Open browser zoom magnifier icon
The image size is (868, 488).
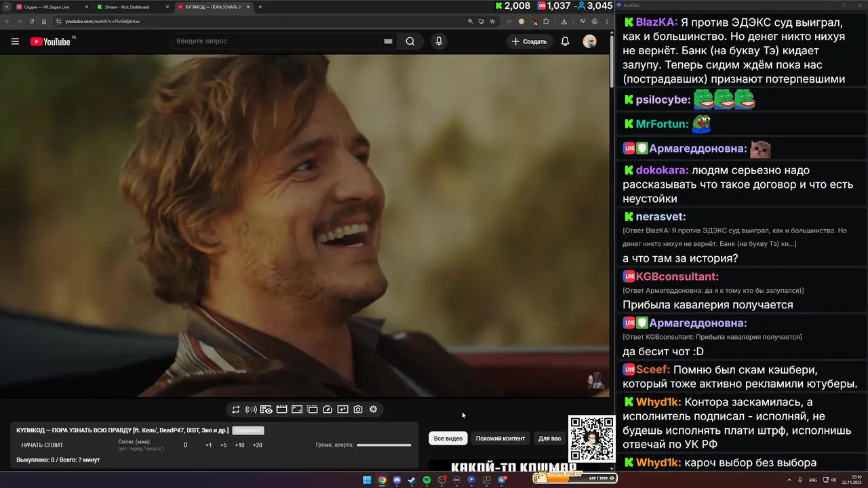pyautogui.click(x=471, y=21)
